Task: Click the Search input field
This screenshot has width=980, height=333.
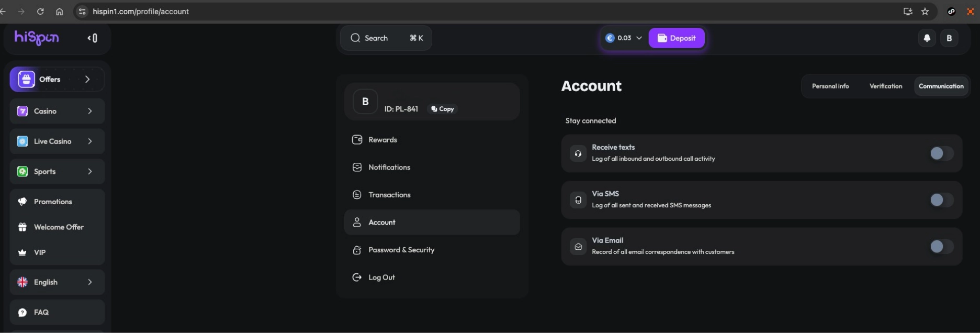Action: [x=386, y=38]
